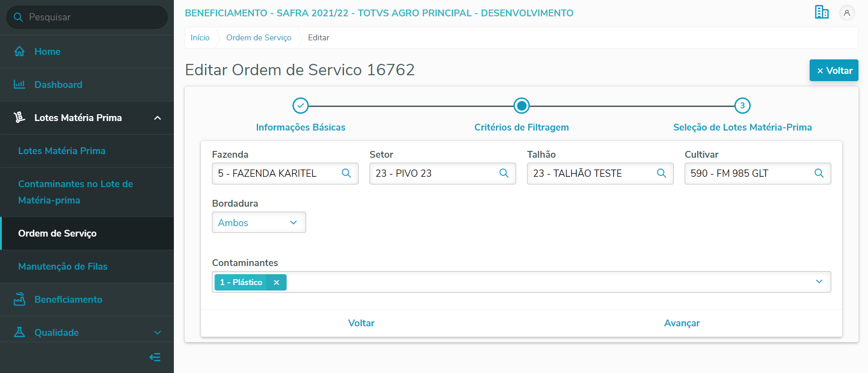Expand the Qualidade sidebar menu
This screenshot has width=868, height=373.
tap(158, 333)
